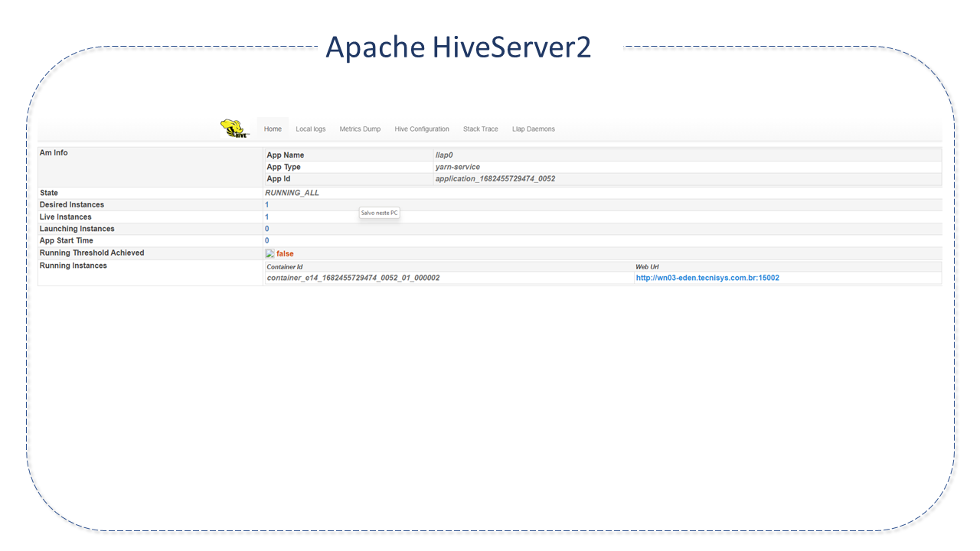Switch to the Local logs tab
The width and height of the screenshot is (980, 551).
click(x=311, y=129)
